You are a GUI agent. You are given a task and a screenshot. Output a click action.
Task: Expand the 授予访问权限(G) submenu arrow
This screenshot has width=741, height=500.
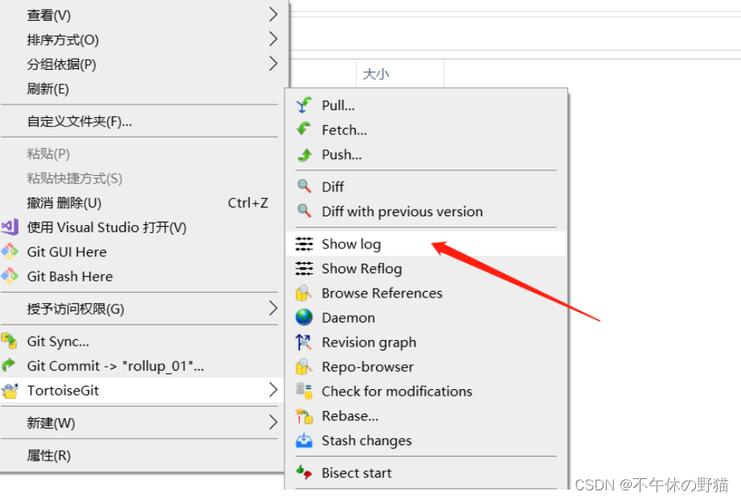(273, 308)
